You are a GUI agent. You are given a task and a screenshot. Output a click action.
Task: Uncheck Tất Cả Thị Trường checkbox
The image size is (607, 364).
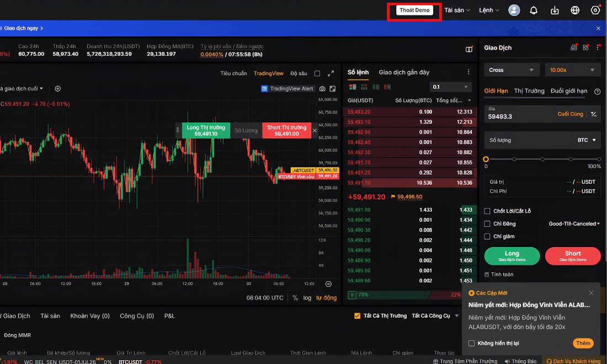[357, 315]
